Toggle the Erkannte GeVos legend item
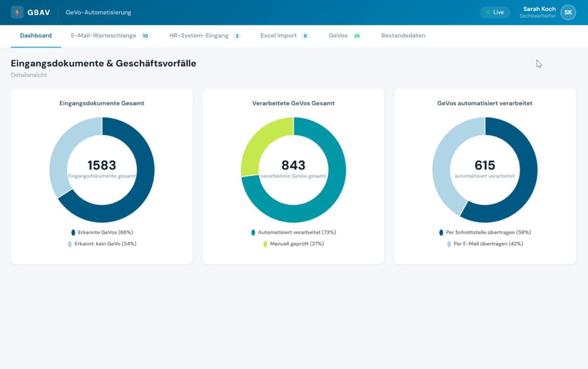This screenshot has width=588, height=369. (102, 232)
